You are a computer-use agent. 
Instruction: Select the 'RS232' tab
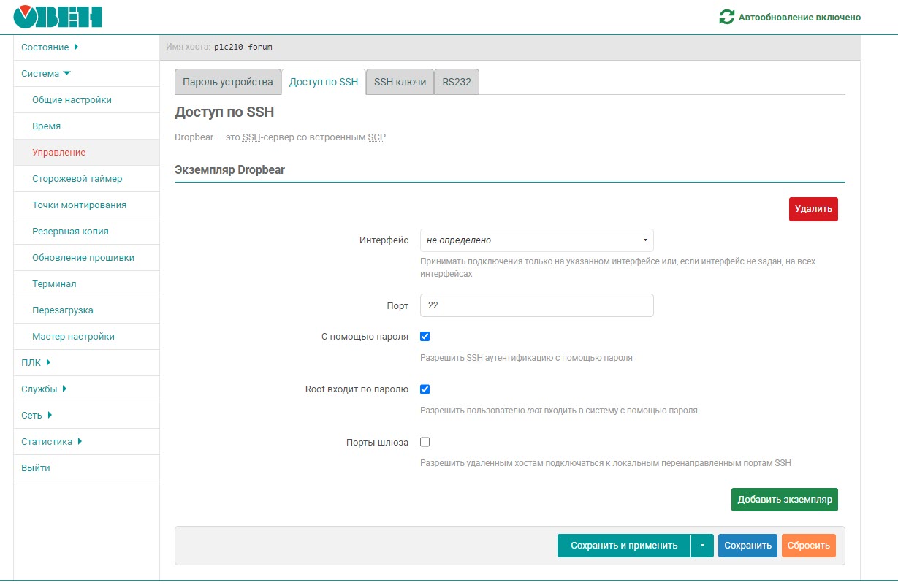click(457, 83)
